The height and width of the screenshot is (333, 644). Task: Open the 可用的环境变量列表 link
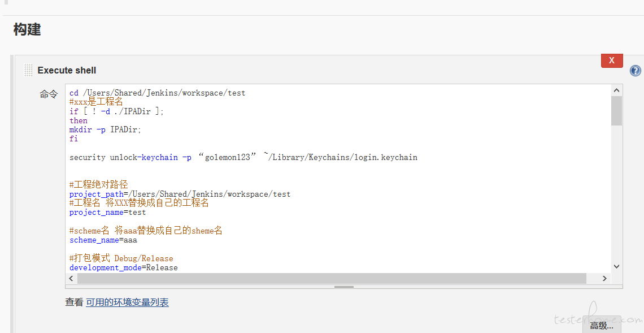127,302
